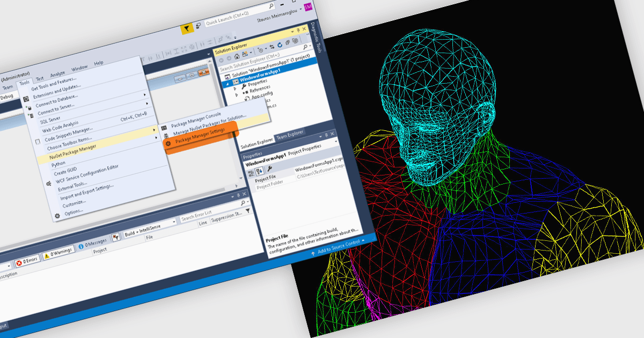The image size is (644, 338).
Task: Expand the Properties tree node
Action: pos(234,89)
